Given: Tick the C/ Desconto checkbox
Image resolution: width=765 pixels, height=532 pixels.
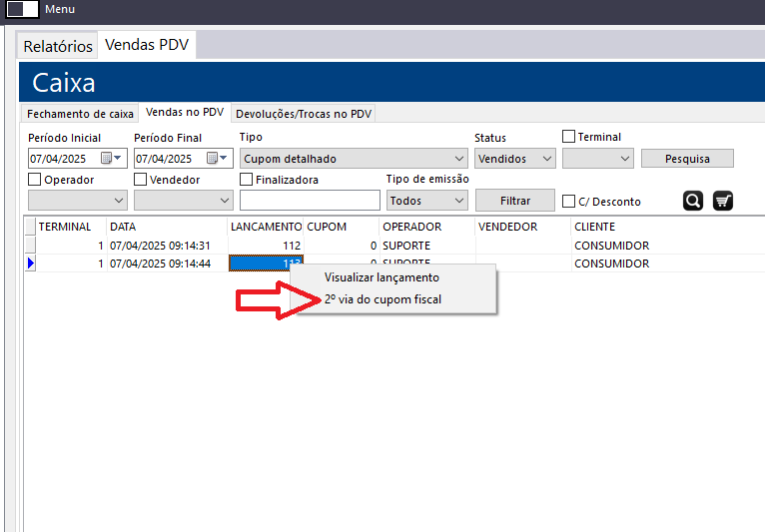Looking at the screenshot, I should tap(569, 202).
